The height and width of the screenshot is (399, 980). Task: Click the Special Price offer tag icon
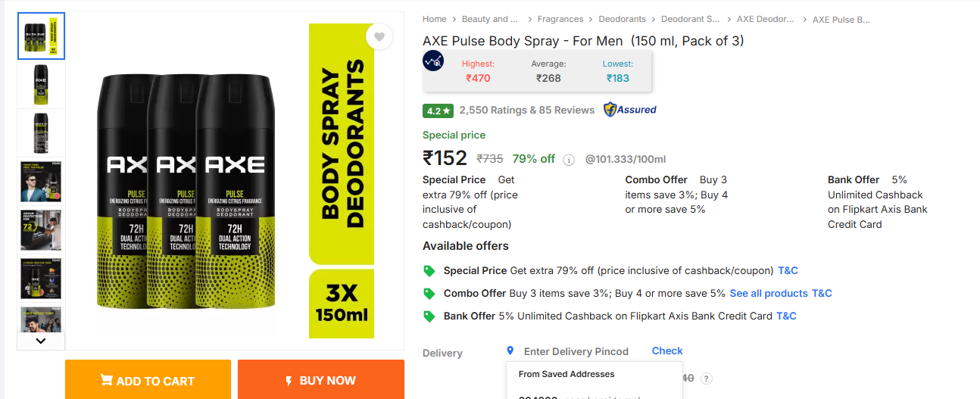tap(429, 271)
